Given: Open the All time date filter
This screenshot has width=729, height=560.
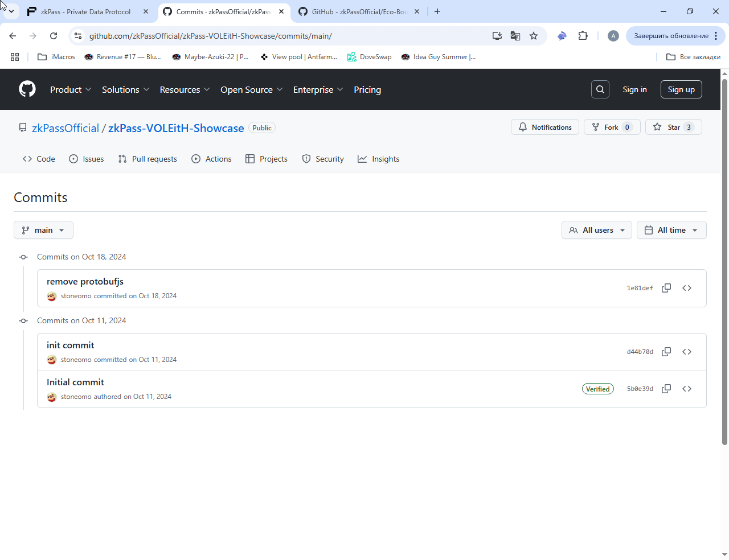Looking at the screenshot, I should coord(671,230).
